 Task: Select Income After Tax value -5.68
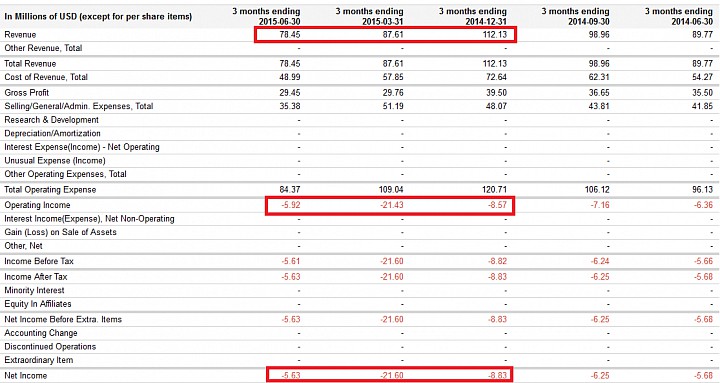[703, 276]
